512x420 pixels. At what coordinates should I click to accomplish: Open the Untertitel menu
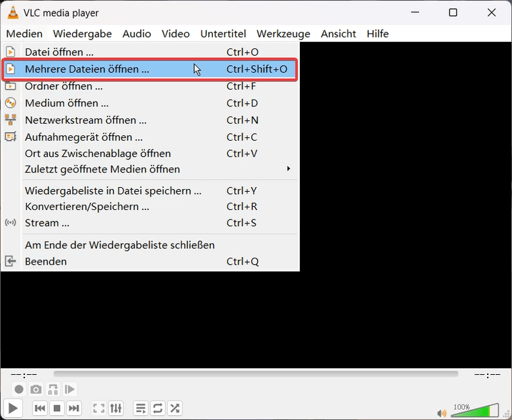point(223,34)
